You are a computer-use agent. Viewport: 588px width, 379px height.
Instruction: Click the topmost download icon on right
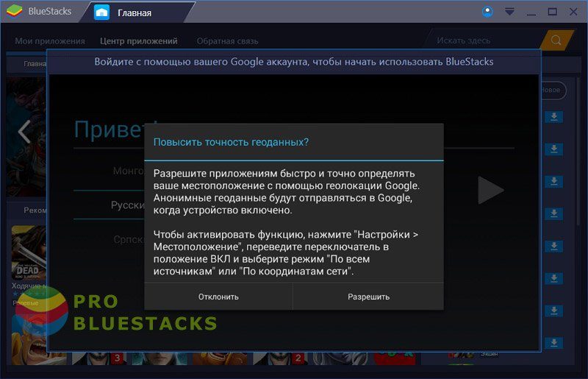point(553,116)
